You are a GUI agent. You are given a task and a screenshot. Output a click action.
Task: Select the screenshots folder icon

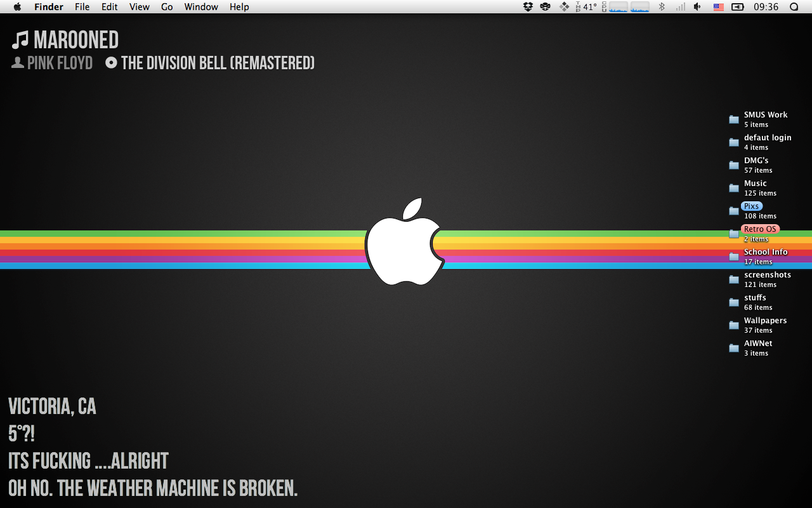(x=734, y=279)
